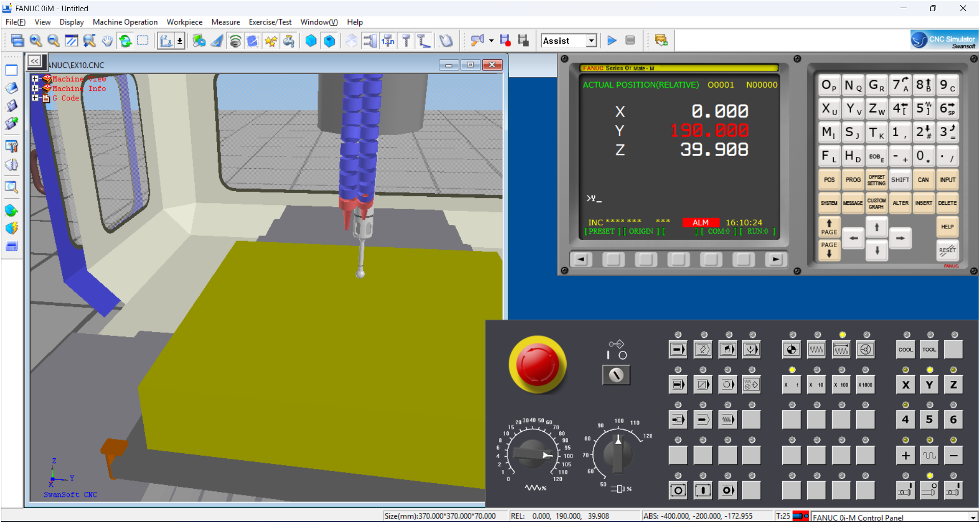Click the coolant faucet icon in toolbar
This screenshot has height=523, width=980.
click(x=289, y=41)
